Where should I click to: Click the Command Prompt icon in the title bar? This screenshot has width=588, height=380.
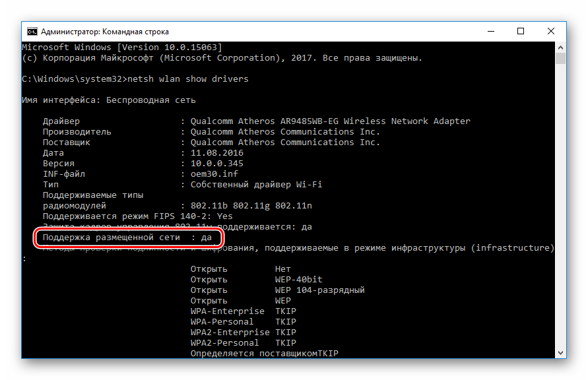click(31, 31)
